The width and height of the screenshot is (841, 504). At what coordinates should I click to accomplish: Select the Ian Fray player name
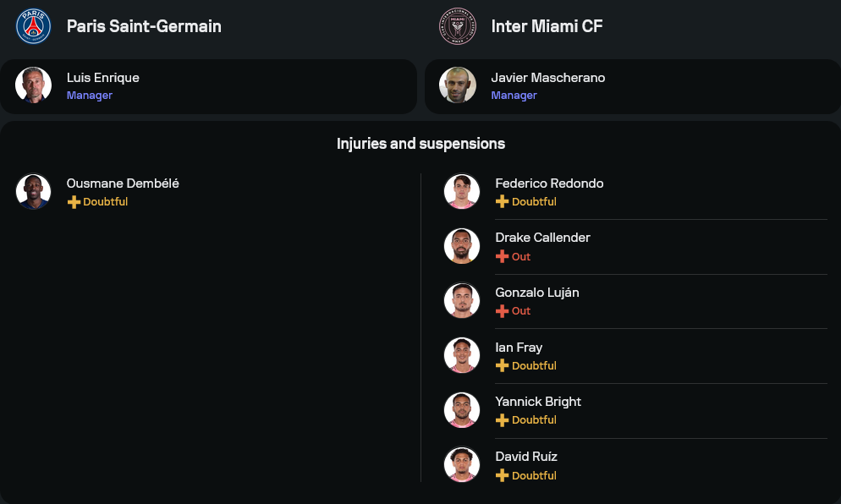[519, 348]
